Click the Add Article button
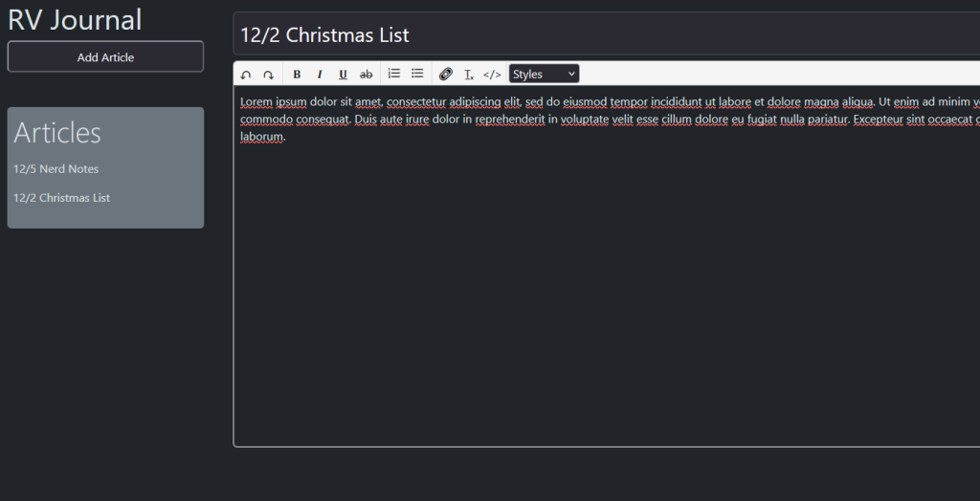The width and height of the screenshot is (980, 501). point(105,57)
